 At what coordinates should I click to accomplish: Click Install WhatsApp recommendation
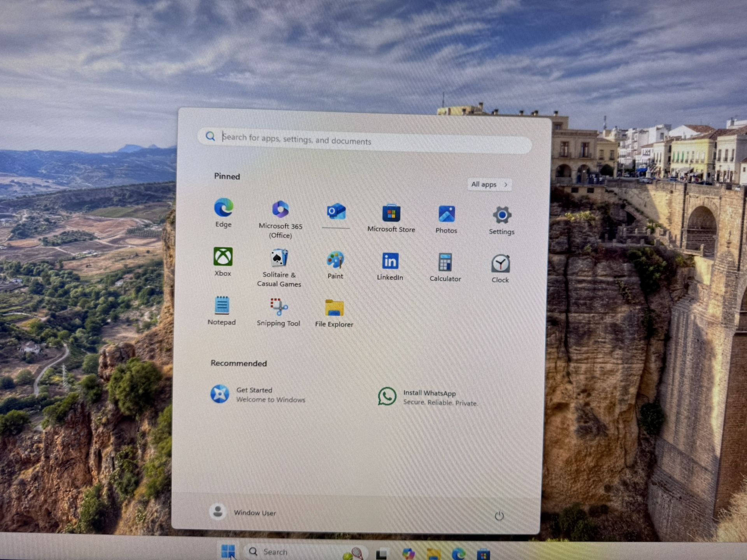[x=428, y=397]
